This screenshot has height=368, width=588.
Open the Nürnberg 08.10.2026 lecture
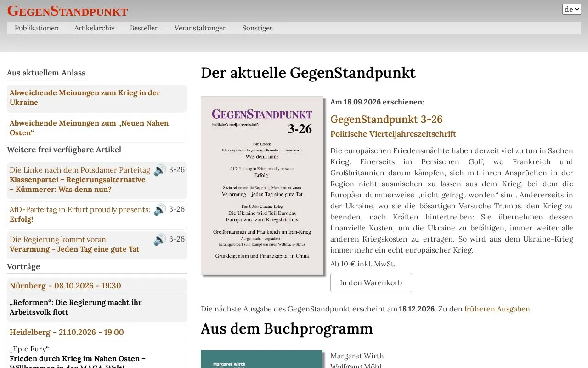click(x=65, y=286)
